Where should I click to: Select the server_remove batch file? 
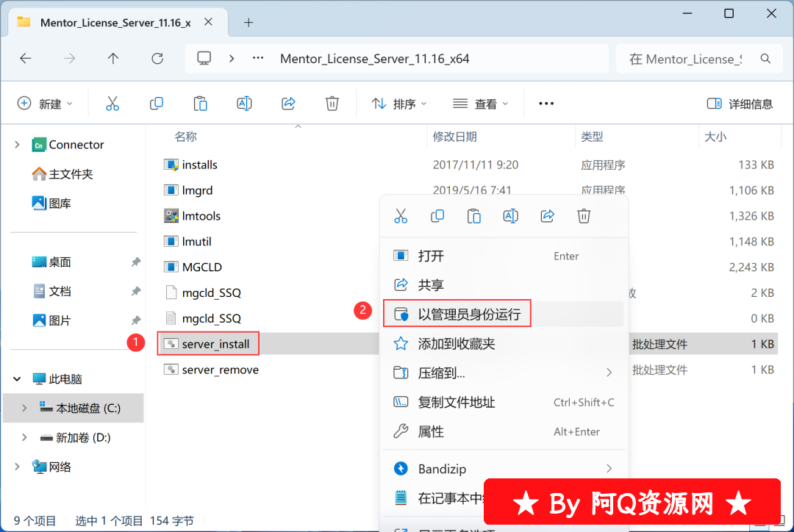point(221,370)
